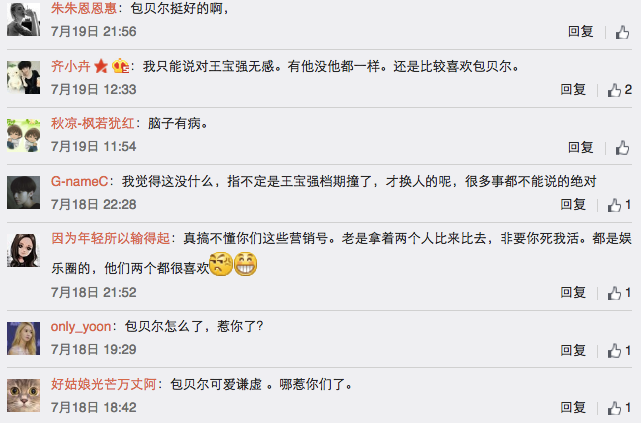Like 好姑娘光芒万丈阿's comment thumbs-up
Viewport: 641px width, 423px height.
coord(614,408)
